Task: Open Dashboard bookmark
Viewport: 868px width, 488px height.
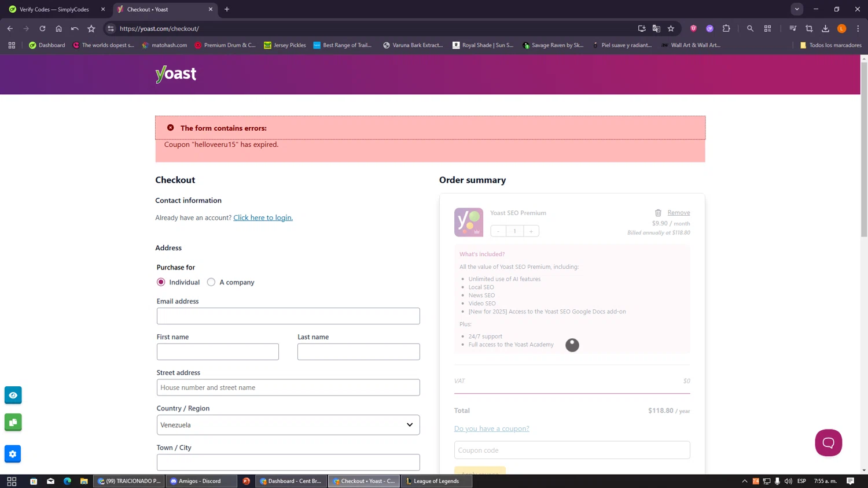Action: [x=47, y=45]
